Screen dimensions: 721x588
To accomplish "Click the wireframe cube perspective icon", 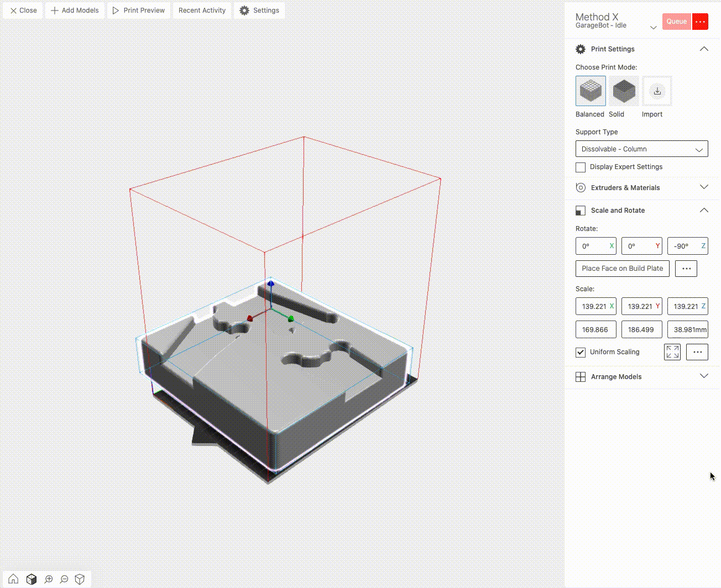I will 80,579.
